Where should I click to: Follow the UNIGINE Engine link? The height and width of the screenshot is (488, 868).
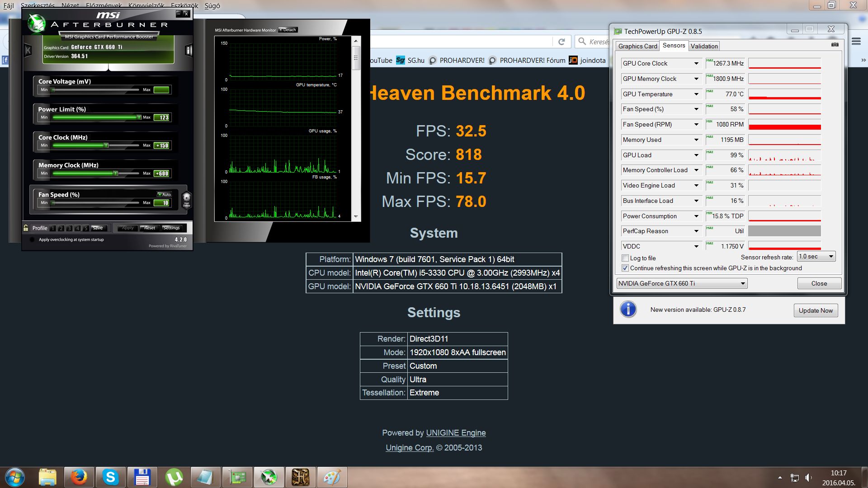point(456,433)
